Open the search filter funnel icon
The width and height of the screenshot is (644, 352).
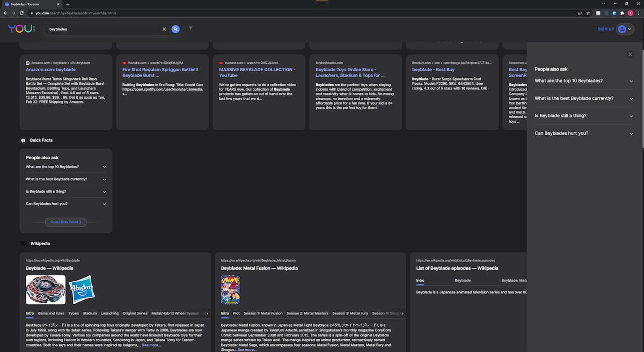pos(191,28)
